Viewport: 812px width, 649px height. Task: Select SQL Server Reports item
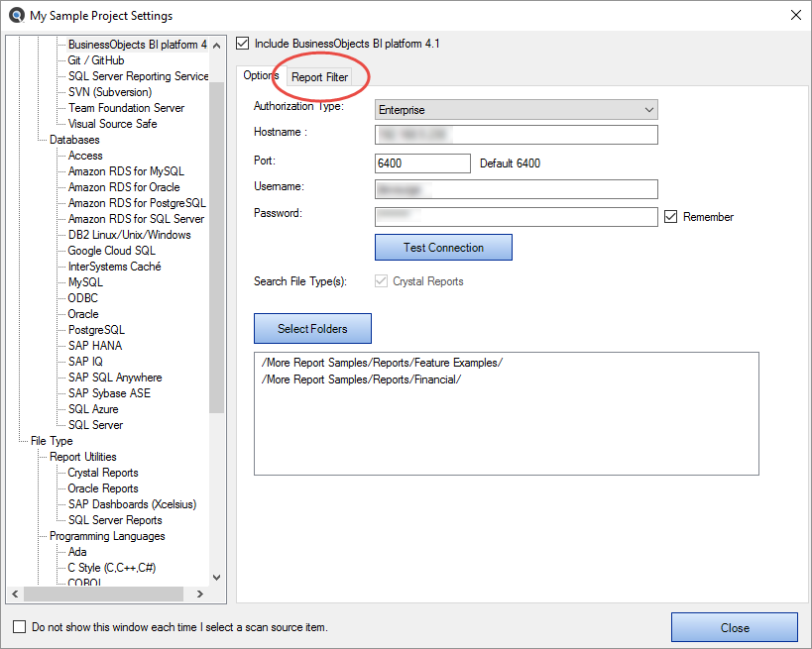coord(115,520)
